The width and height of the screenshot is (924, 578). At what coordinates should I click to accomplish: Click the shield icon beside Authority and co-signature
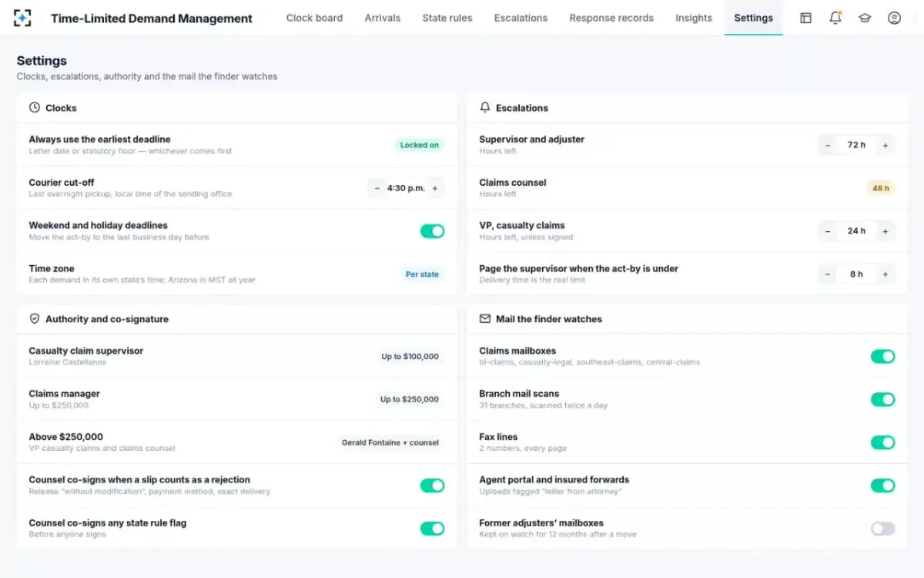pyautogui.click(x=35, y=319)
